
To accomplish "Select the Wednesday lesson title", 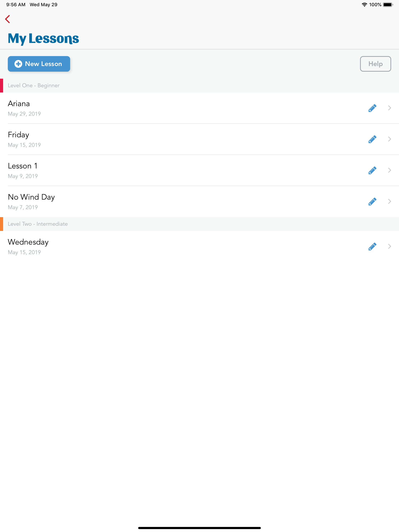I will tap(28, 242).
